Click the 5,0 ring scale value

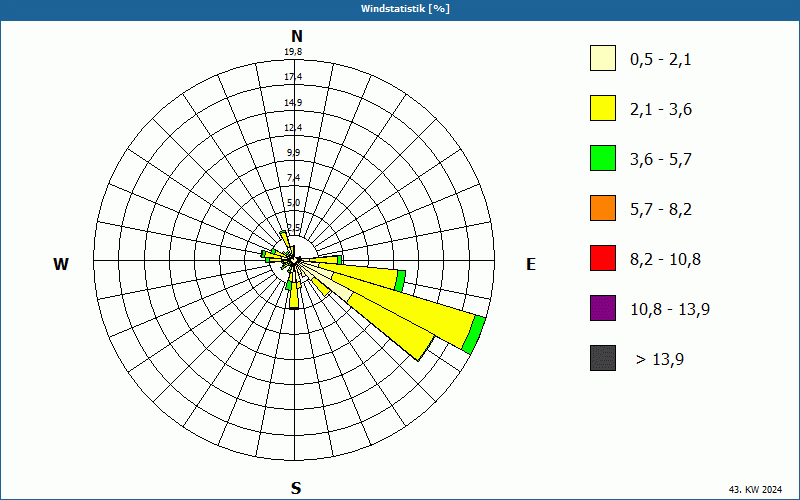[x=293, y=203]
